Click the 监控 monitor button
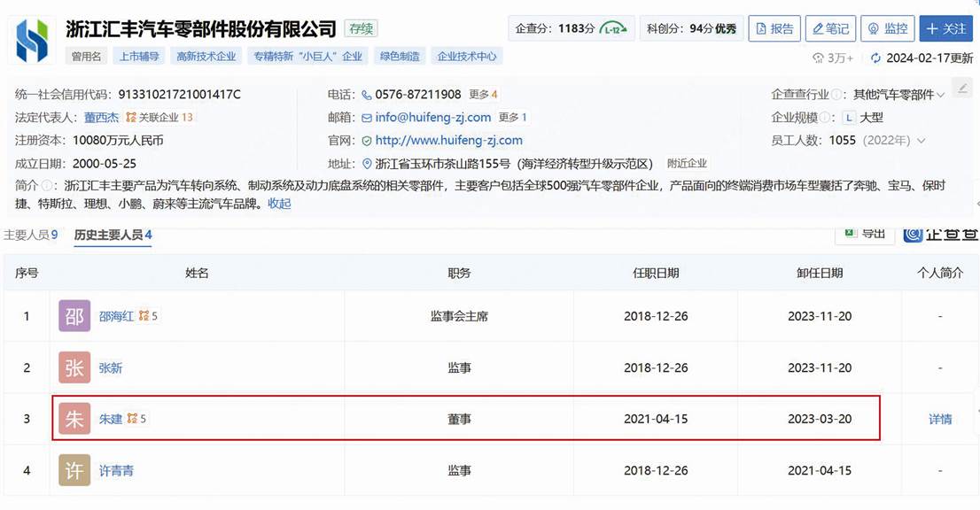Viewport: 980px width, 510px height. [x=887, y=28]
